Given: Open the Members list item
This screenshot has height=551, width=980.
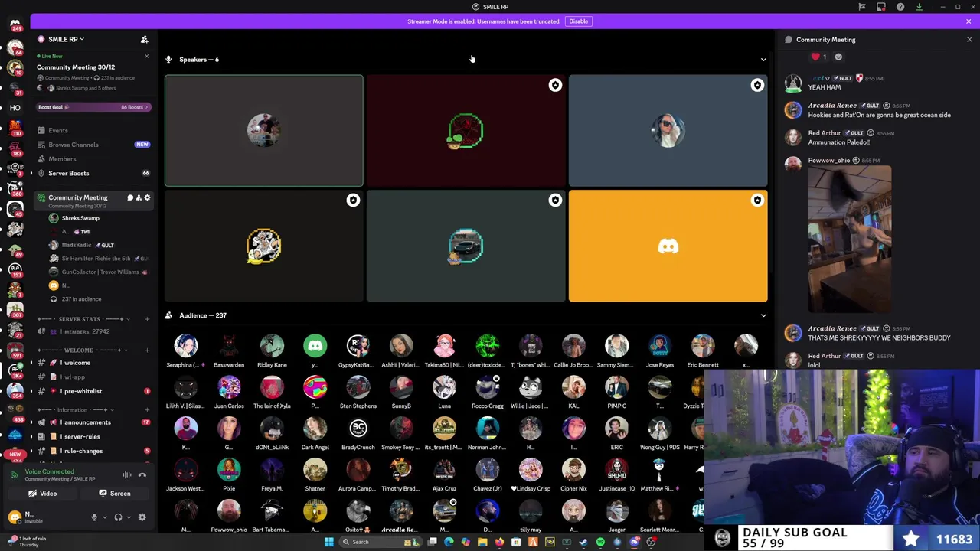Looking at the screenshot, I should point(62,159).
